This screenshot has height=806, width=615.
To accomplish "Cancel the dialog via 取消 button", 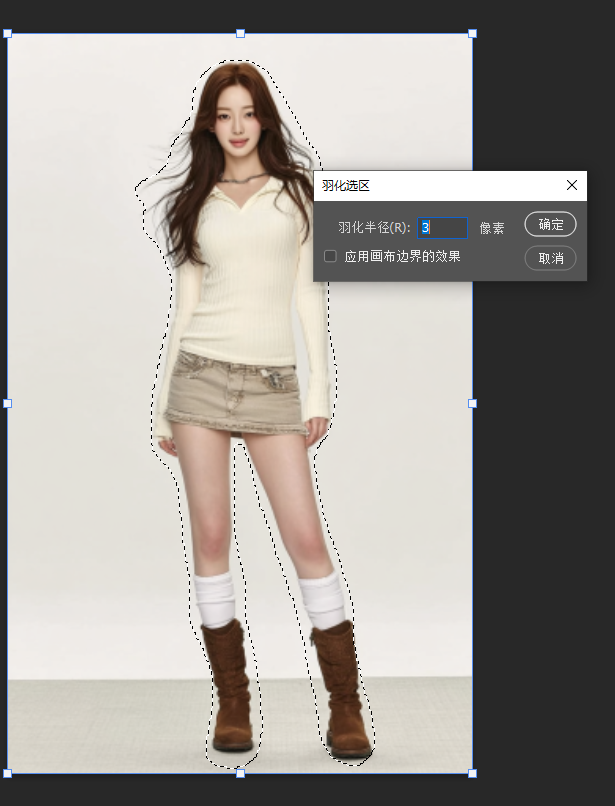I will pyautogui.click(x=550, y=258).
